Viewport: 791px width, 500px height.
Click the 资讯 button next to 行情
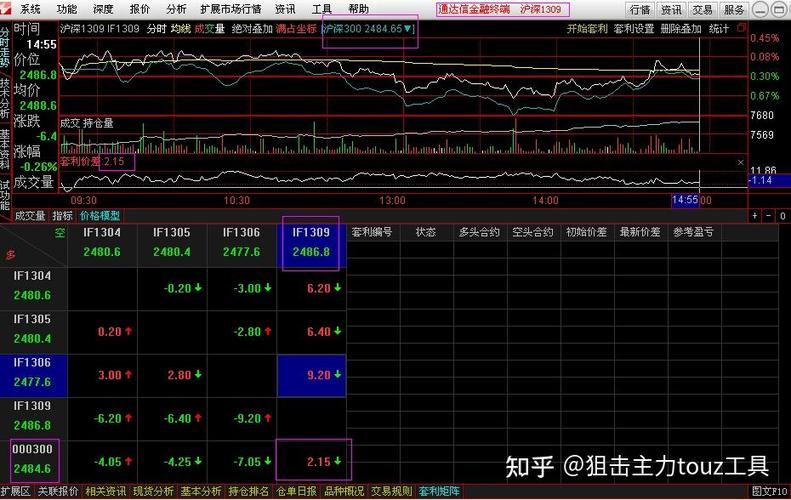(x=671, y=10)
